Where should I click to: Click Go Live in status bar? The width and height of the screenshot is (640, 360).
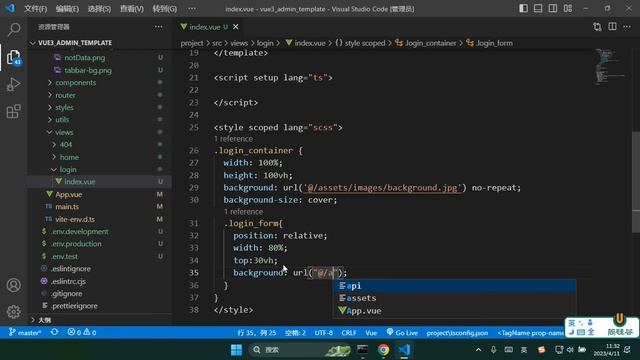click(402, 333)
